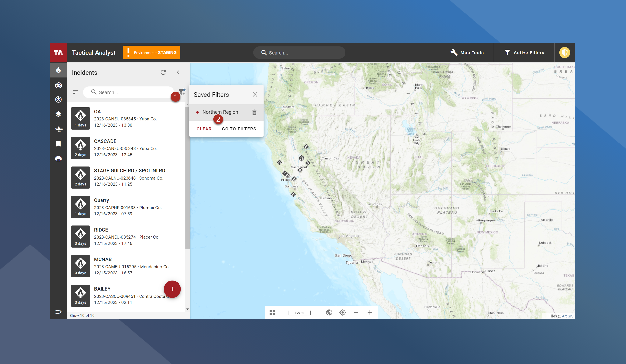Image resolution: width=626 pixels, height=364 pixels.
Task: Open the vehicles sidebar panel icon
Action: [58, 85]
